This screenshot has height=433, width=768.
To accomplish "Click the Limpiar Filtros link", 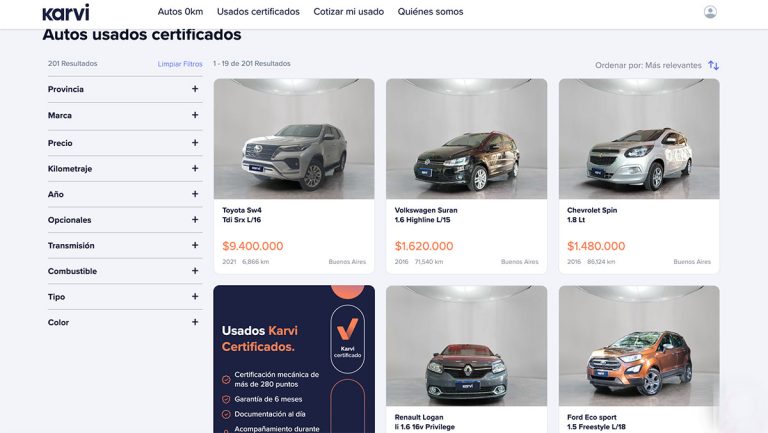I will point(180,64).
